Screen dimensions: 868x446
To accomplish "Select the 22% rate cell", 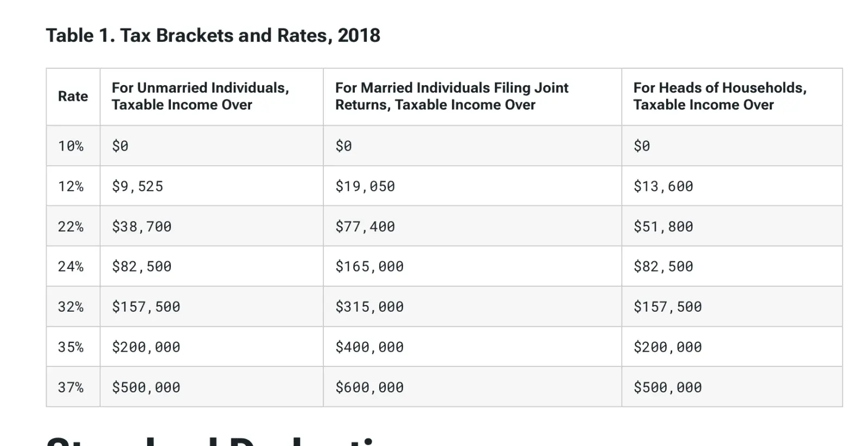I will click(x=71, y=227).
